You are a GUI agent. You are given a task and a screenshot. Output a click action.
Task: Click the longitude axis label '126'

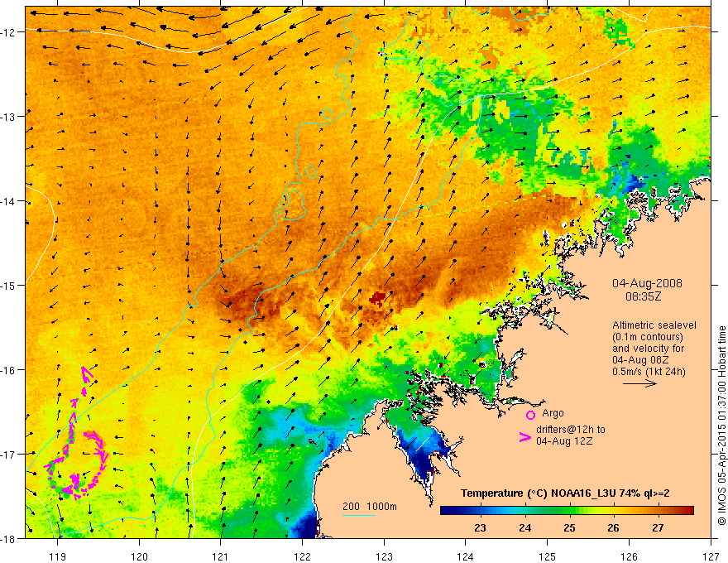(629, 556)
